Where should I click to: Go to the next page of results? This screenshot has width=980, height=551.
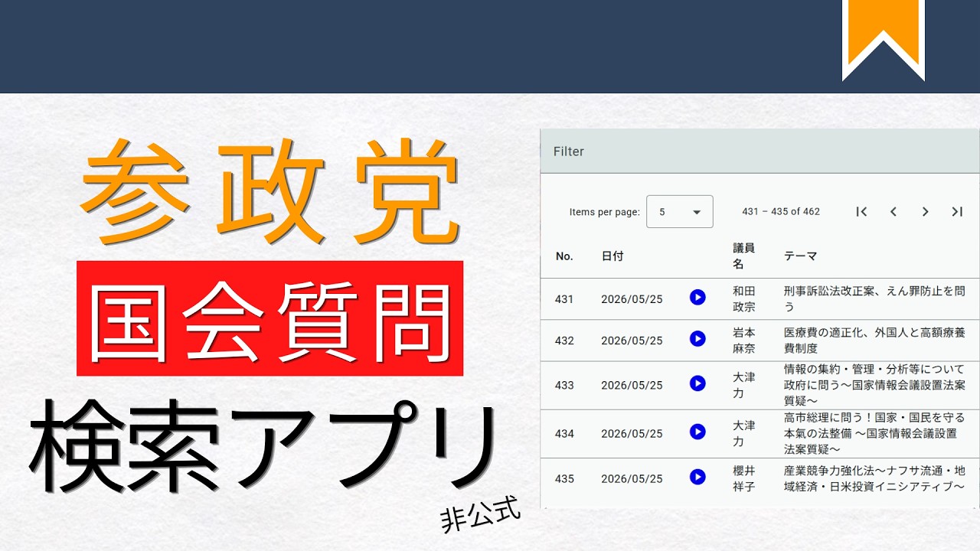coord(925,211)
